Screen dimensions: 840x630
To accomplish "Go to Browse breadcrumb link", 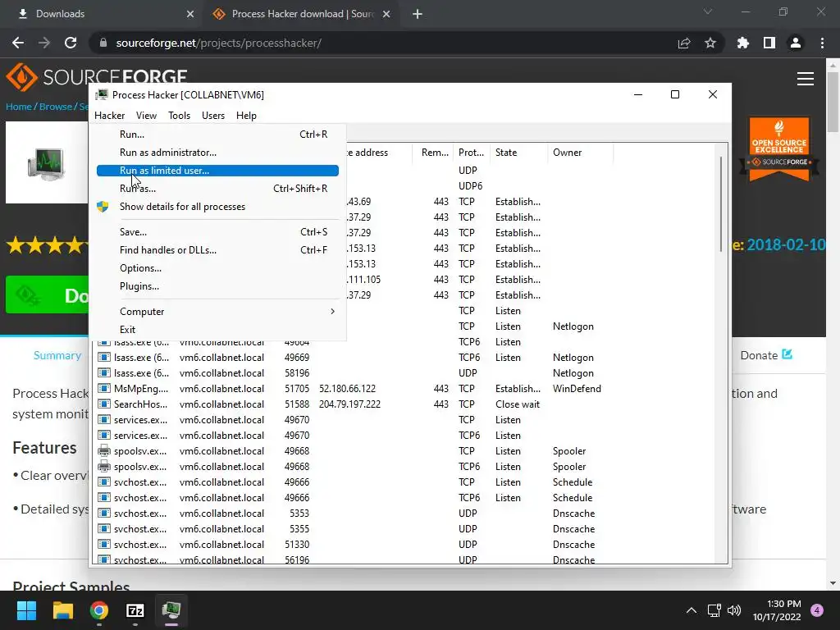I will tap(55, 107).
